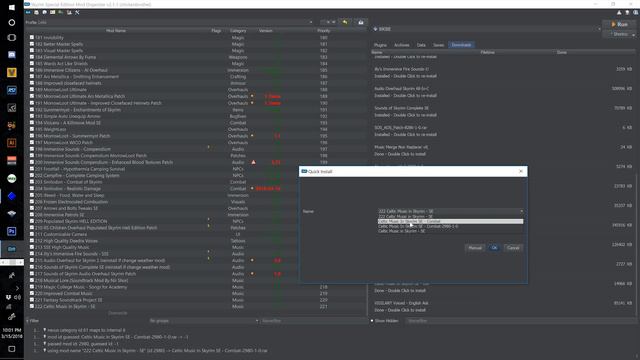640x360 pixels.
Task: Choose last 'Celtic Music in Skyrim - SE' option
Action: click(x=450, y=231)
